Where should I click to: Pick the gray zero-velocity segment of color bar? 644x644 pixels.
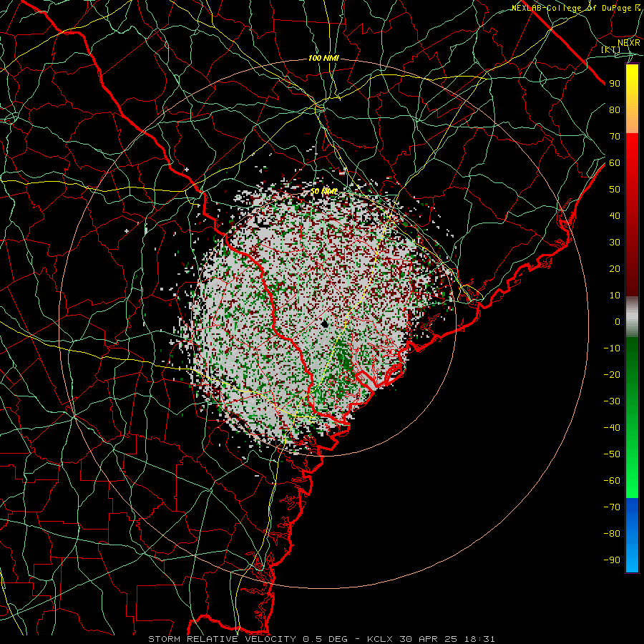tap(632, 316)
